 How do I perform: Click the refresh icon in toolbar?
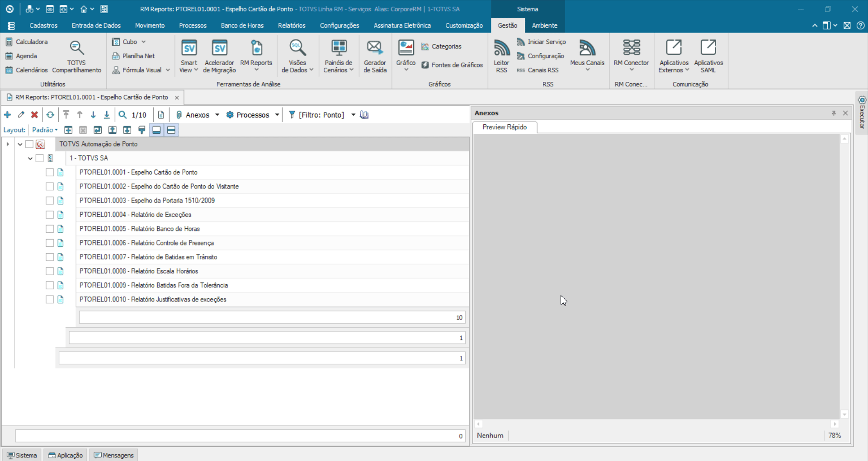[50, 115]
